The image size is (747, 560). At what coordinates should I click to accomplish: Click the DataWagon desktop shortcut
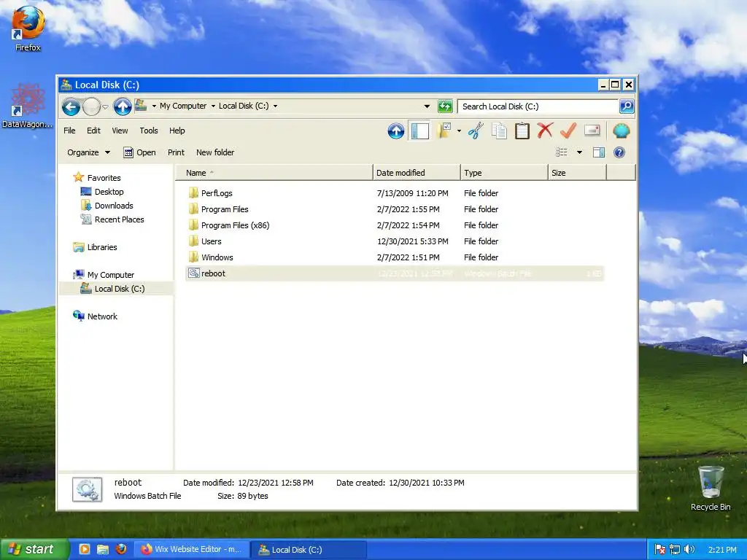click(x=27, y=106)
